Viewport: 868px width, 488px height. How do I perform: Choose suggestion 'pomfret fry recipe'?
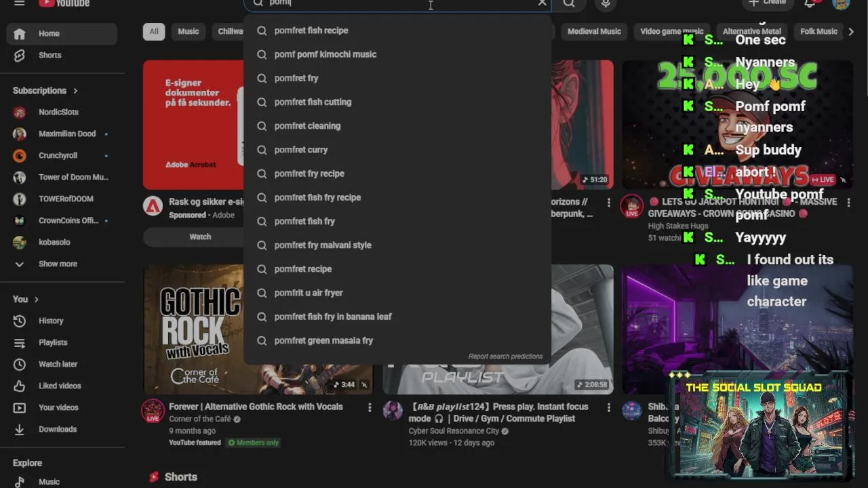(x=397, y=174)
